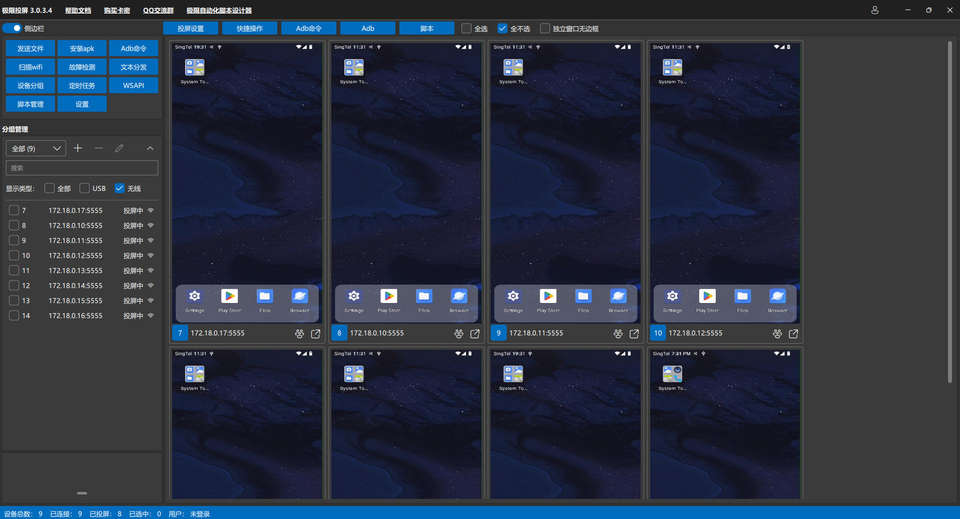The image size is (960, 519).
Task: Click the pop-out icon for device 172.18.0.12:5555
Action: click(794, 333)
